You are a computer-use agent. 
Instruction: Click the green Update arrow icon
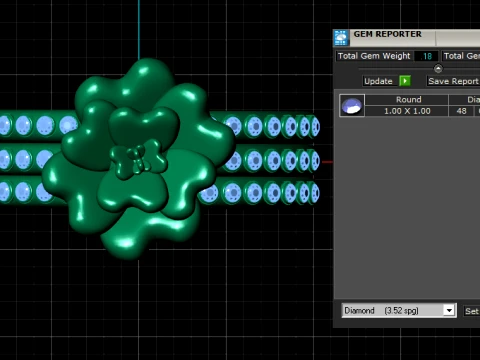405,81
